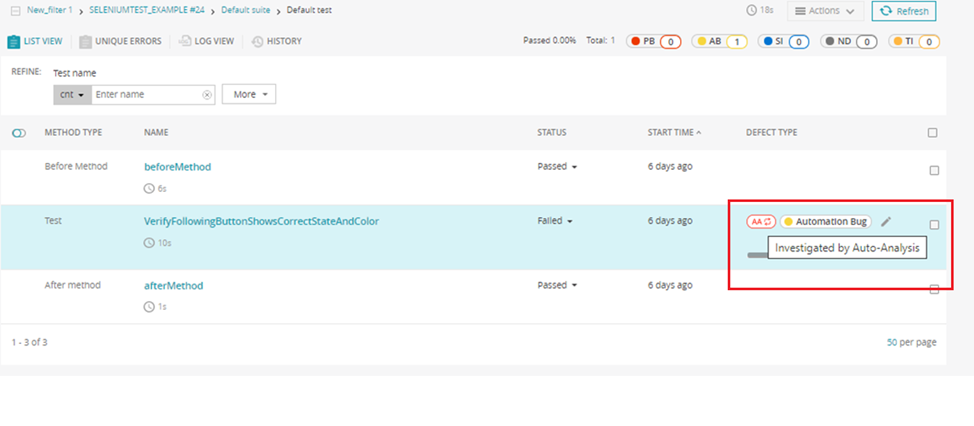The width and height of the screenshot is (974, 426).
Task: Click the TI to investigate counter
Action: pyautogui.click(x=914, y=42)
